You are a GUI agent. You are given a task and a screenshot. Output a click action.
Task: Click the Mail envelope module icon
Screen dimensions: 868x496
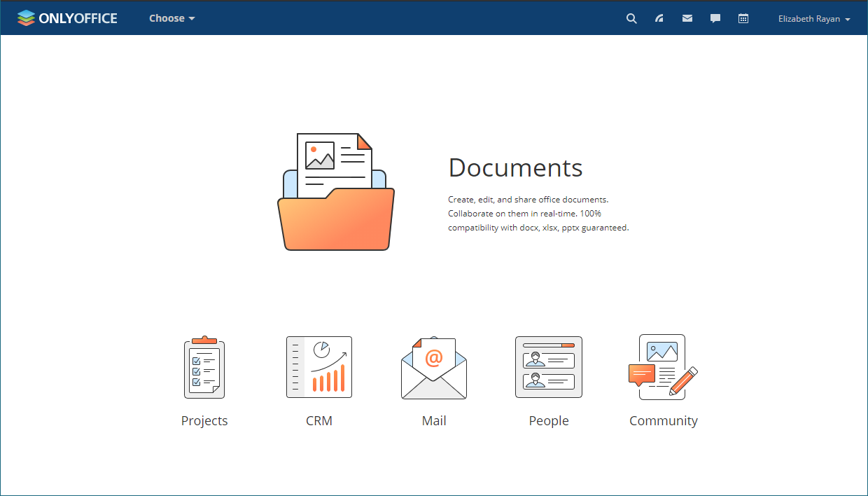[x=433, y=366]
